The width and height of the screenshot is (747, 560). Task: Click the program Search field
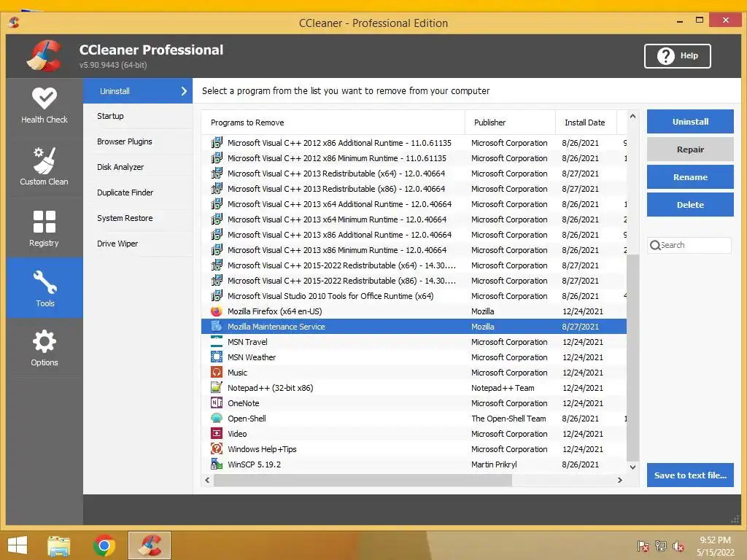point(689,245)
